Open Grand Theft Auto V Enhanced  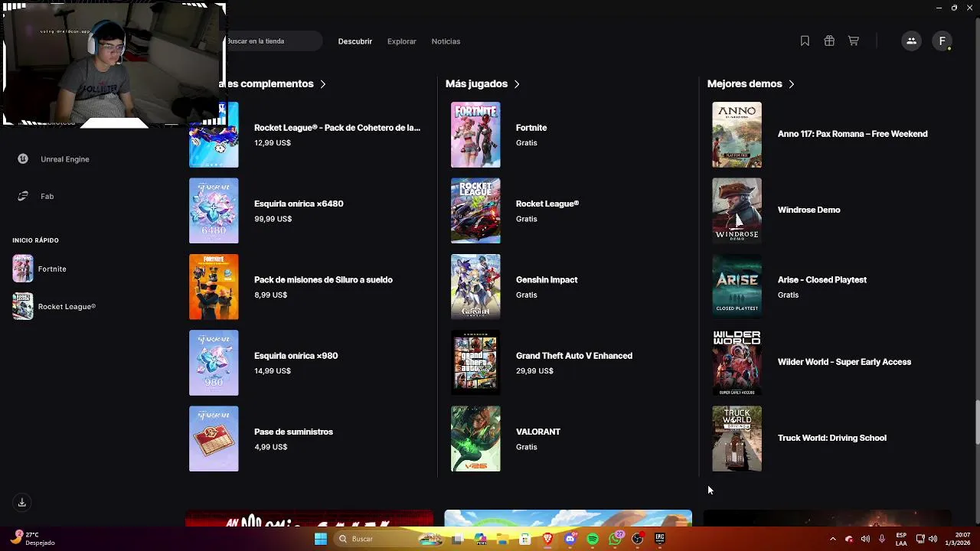click(x=574, y=356)
